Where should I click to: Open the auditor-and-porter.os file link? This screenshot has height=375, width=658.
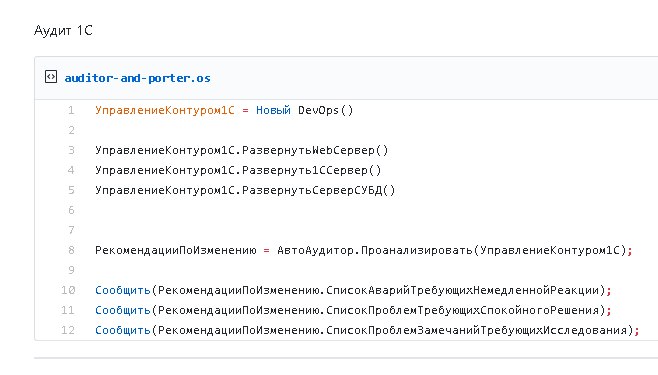137,78
